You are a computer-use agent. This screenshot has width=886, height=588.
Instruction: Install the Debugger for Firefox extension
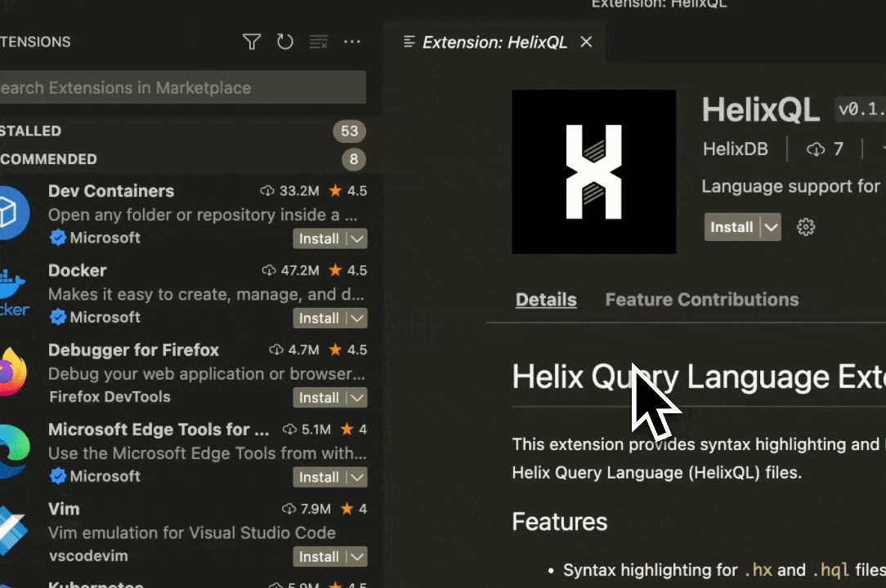319,398
